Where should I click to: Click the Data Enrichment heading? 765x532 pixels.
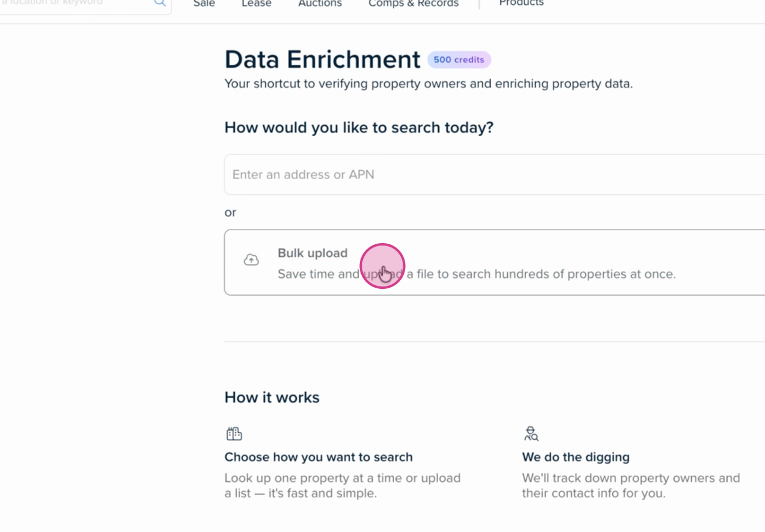322,60
